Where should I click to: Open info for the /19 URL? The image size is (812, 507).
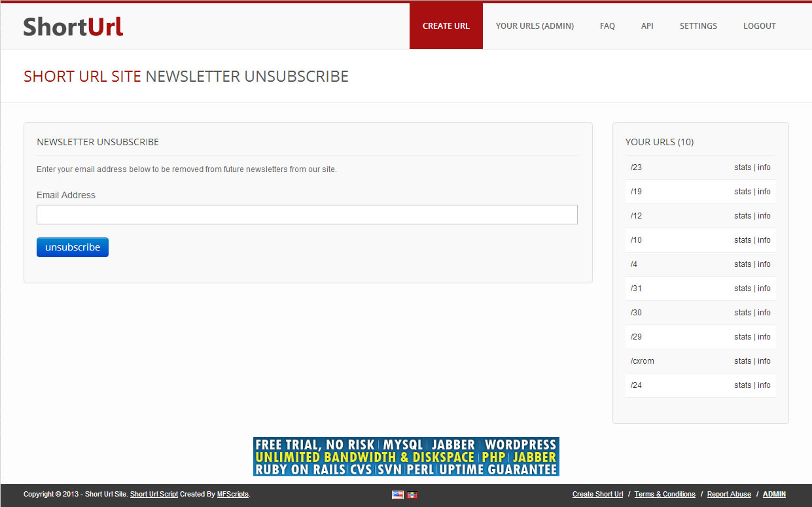pyautogui.click(x=764, y=192)
